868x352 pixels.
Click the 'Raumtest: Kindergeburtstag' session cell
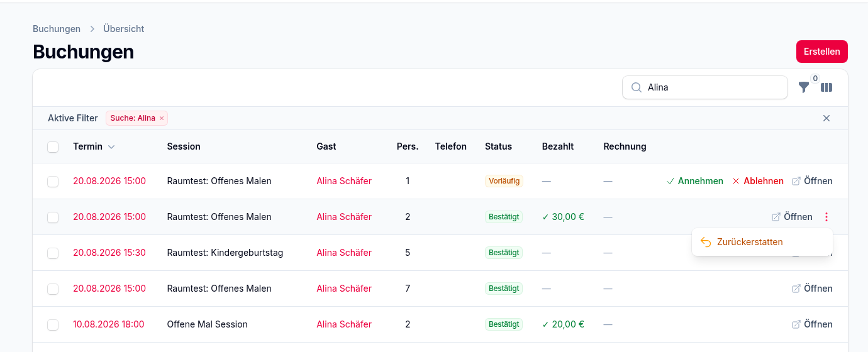click(225, 253)
